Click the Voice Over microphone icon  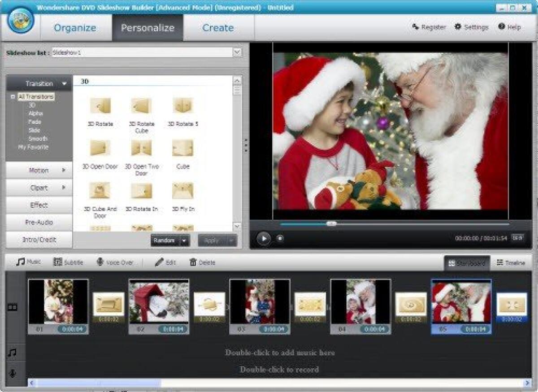pyautogui.click(x=100, y=262)
